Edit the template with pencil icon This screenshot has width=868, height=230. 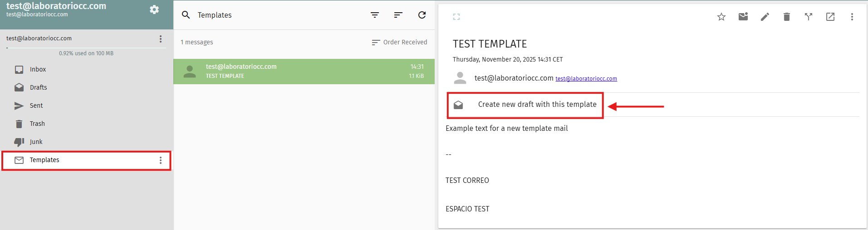765,17
